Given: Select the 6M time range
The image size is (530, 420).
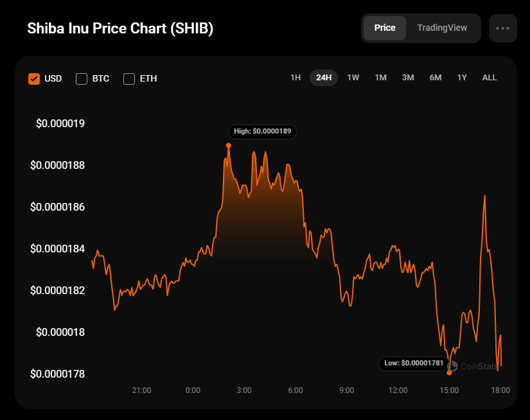Looking at the screenshot, I should [436, 78].
